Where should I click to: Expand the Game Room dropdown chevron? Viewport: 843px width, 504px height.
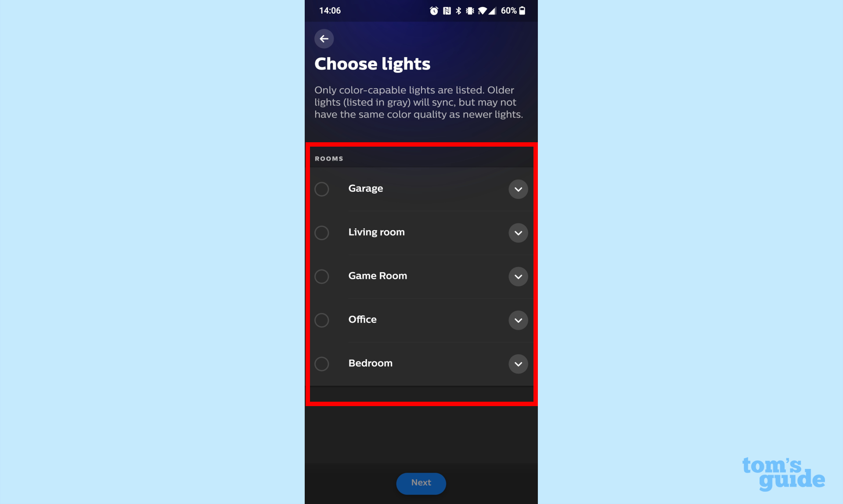tap(517, 276)
